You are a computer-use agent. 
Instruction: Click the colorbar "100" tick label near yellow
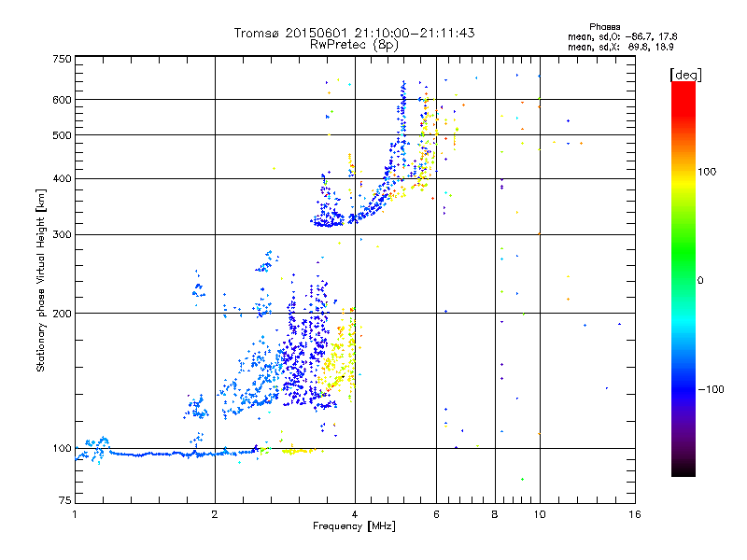707,172
